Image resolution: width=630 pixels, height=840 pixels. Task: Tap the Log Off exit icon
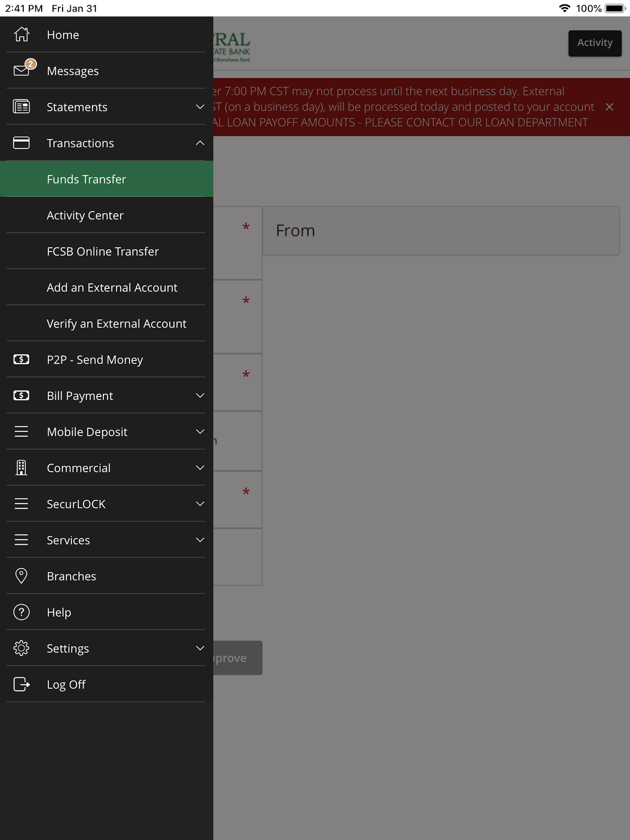(21, 684)
